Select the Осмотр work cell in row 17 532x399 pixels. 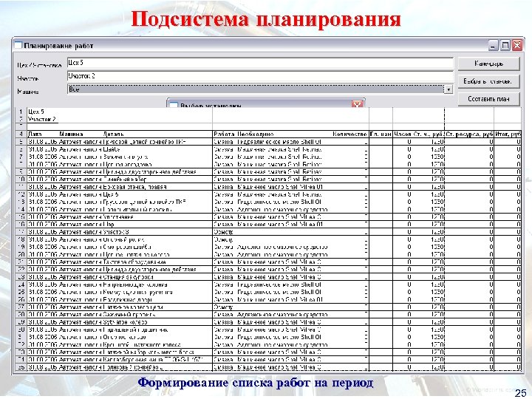point(223,232)
